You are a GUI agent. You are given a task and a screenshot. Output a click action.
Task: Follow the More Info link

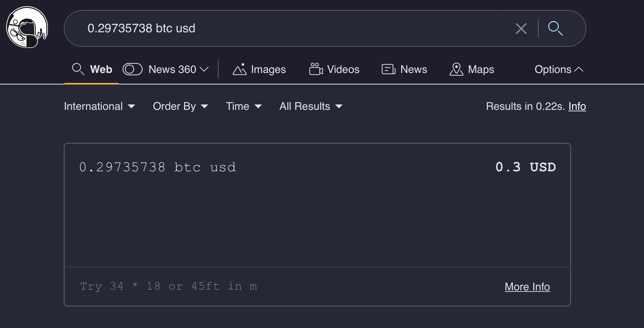527,287
